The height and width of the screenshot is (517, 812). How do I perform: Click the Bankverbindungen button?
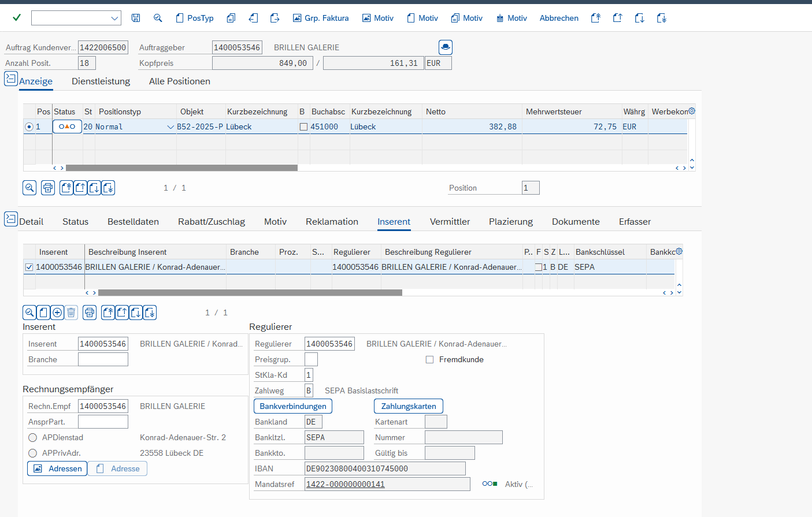pyautogui.click(x=293, y=406)
